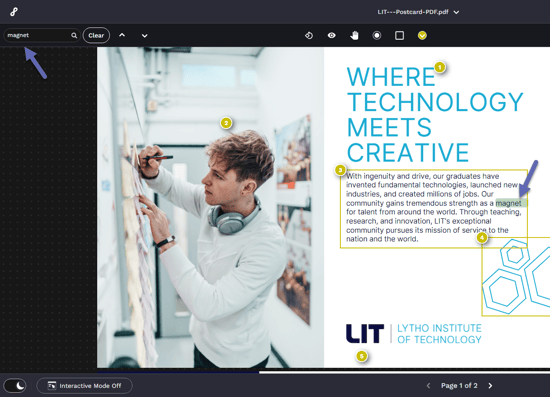
Task: Open annotation marker 2 on the photo
Action: point(226,123)
